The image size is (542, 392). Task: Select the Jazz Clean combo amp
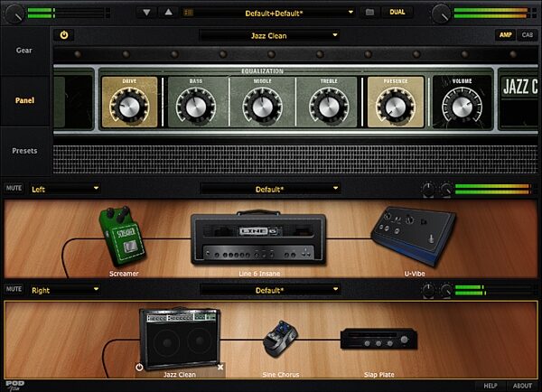pos(180,339)
